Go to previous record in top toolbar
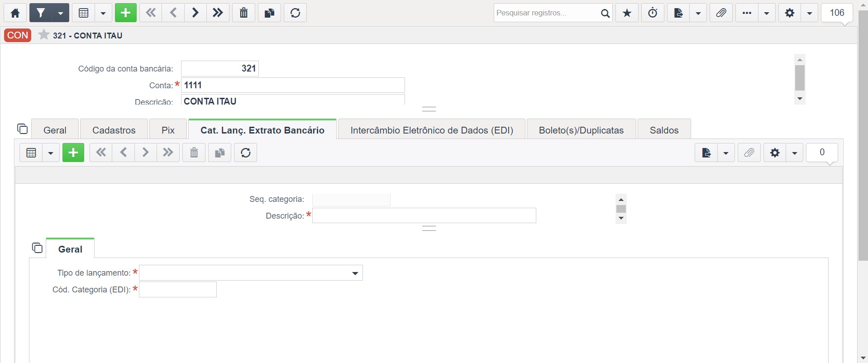This screenshot has width=868, height=363. click(x=173, y=13)
